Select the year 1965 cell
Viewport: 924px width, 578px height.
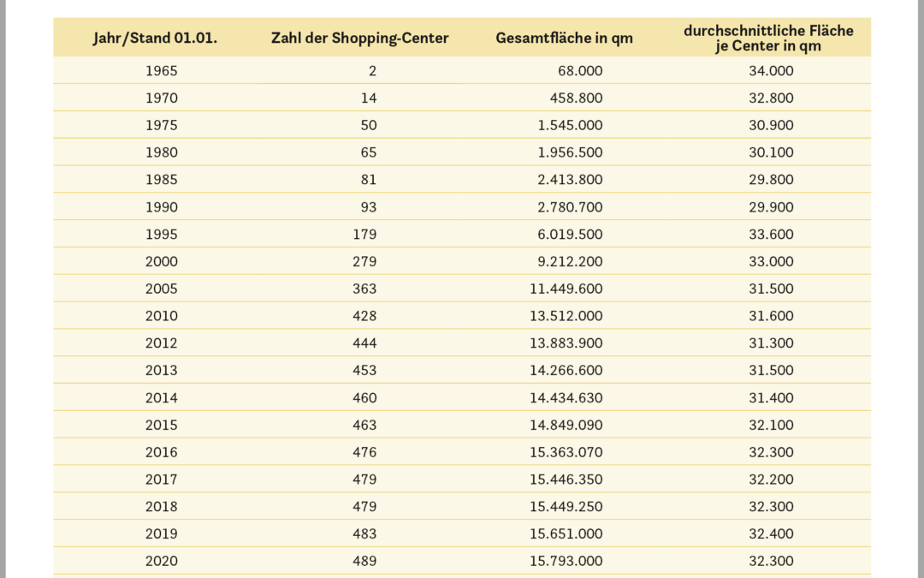pos(162,71)
